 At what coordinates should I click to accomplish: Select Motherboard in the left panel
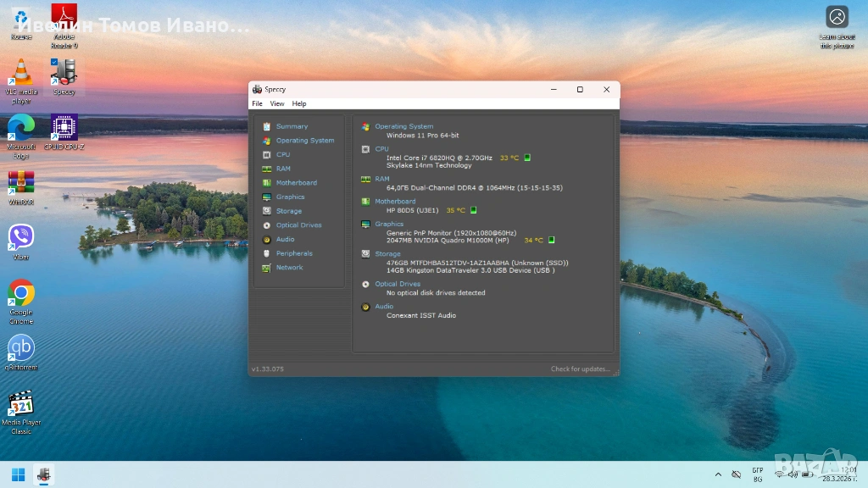point(296,183)
